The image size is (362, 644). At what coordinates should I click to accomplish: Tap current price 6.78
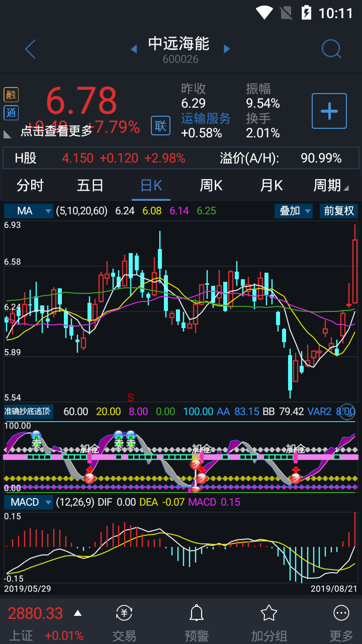pyautogui.click(x=81, y=101)
